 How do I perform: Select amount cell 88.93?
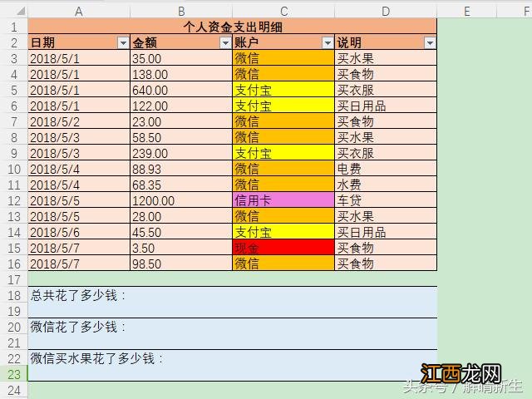pos(181,169)
